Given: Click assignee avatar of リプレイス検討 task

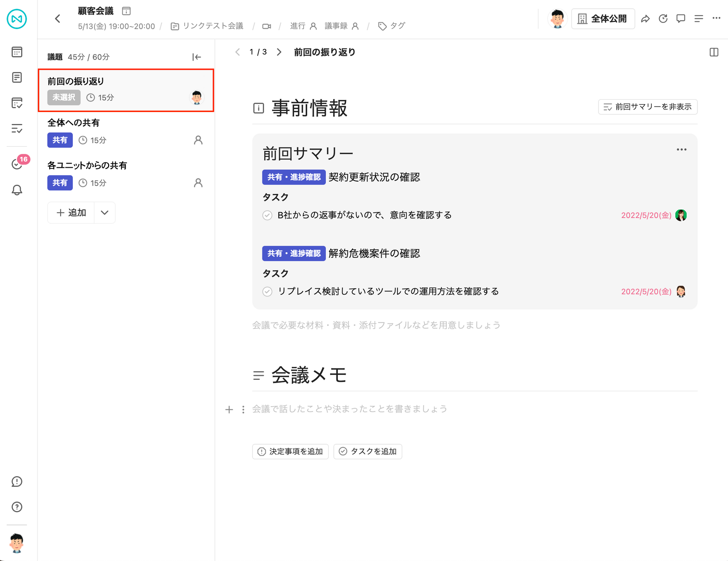Looking at the screenshot, I should [681, 291].
